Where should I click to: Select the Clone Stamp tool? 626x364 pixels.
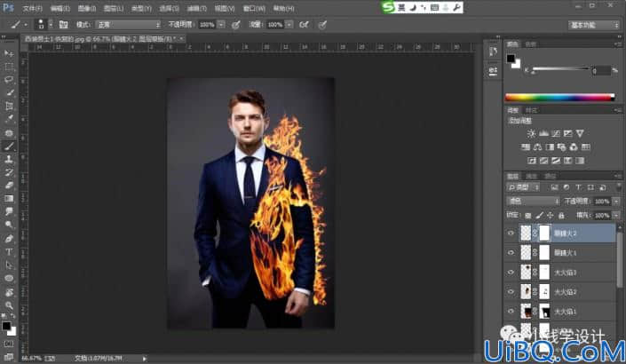coord(9,159)
